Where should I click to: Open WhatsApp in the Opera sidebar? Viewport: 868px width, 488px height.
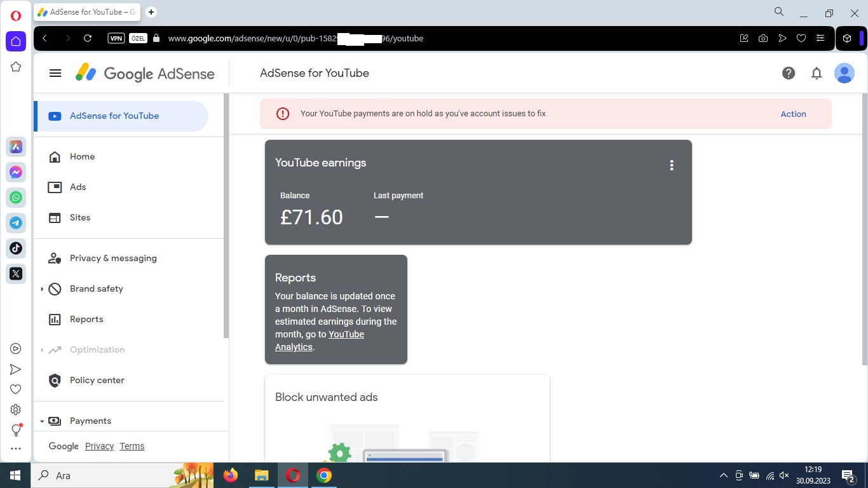(16, 198)
